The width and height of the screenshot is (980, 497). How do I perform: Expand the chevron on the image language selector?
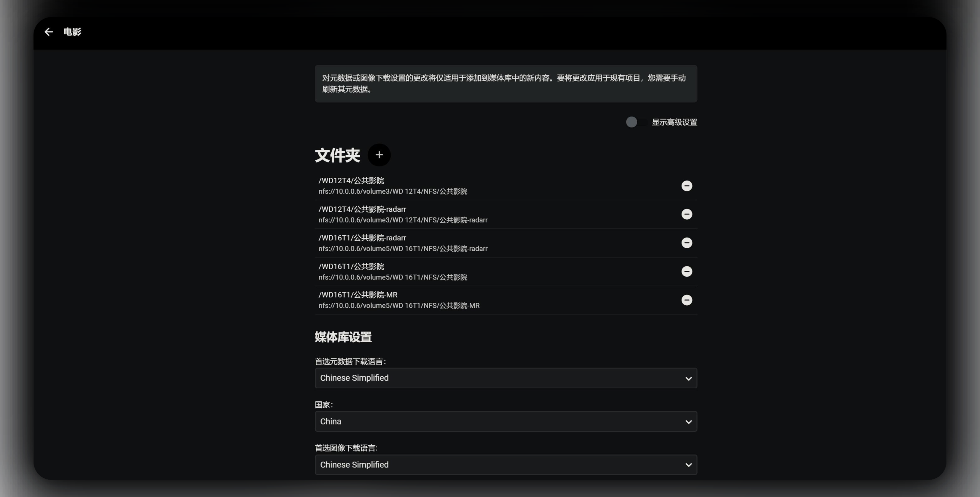pyautogui.click(x=689, y=465)
